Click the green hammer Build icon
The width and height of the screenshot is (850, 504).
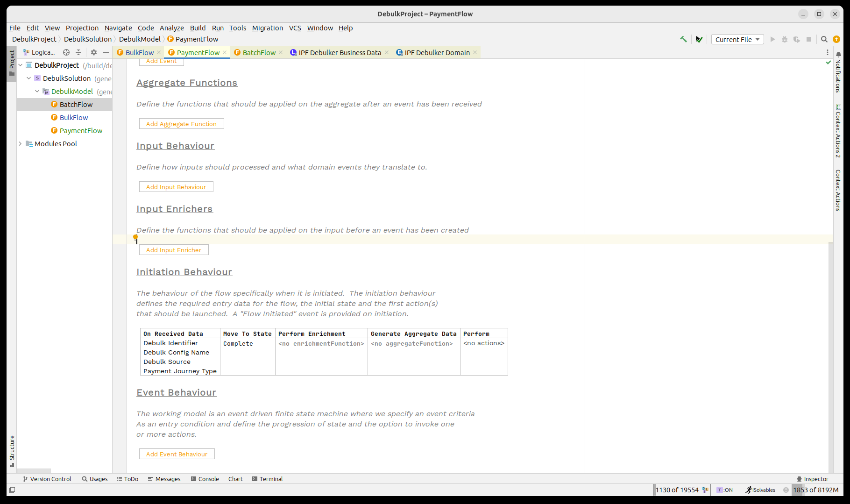click(x=683, y=39)
